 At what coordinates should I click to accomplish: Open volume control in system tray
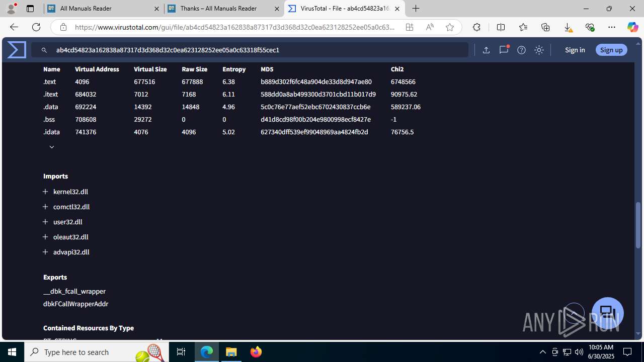pos(579,352)
